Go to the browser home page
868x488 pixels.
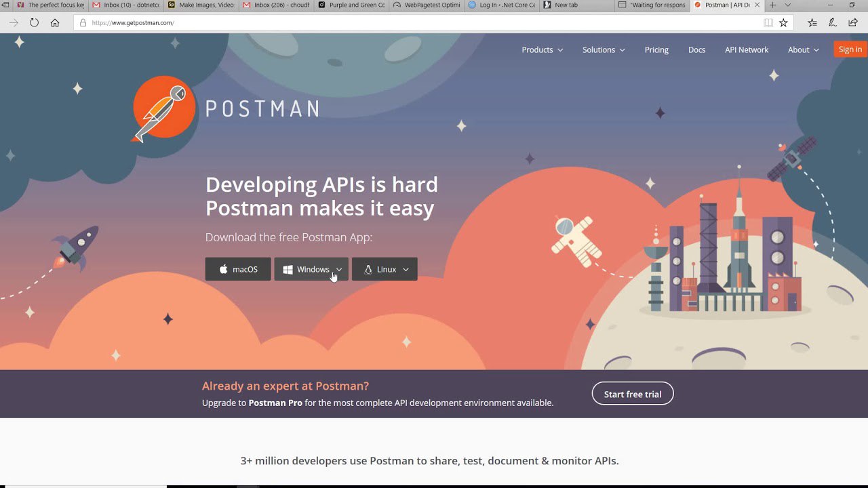(55, 22)
